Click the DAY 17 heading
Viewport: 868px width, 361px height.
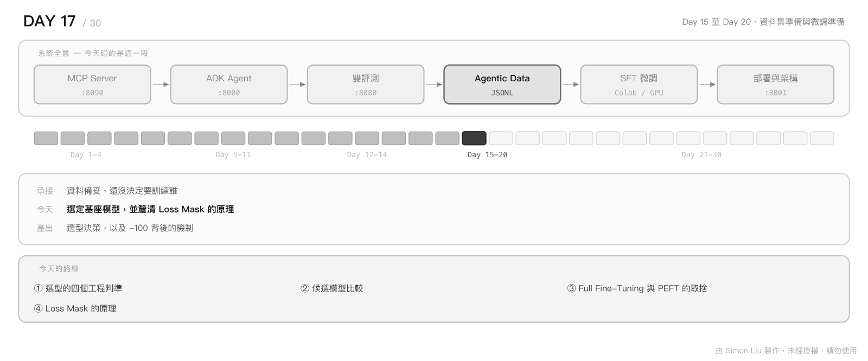49,21
